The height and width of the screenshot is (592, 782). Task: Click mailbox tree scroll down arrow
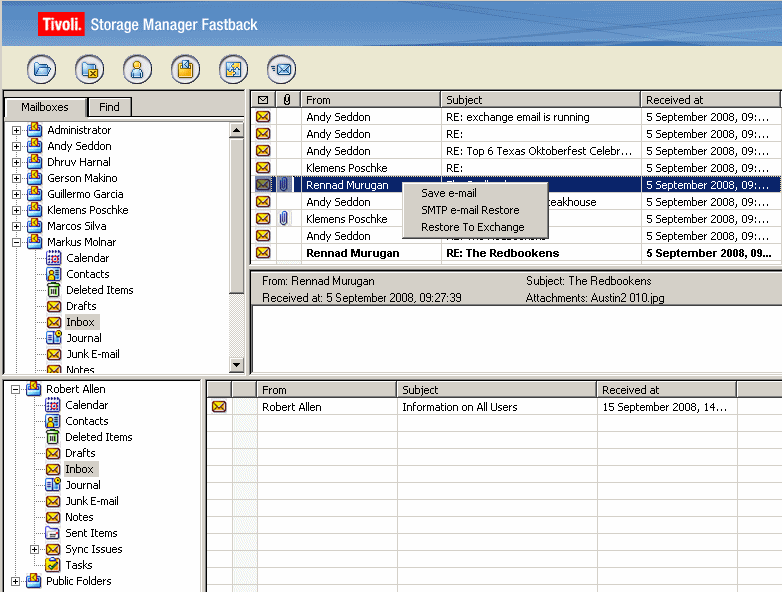pyautogui.click(x=236, y=365)
